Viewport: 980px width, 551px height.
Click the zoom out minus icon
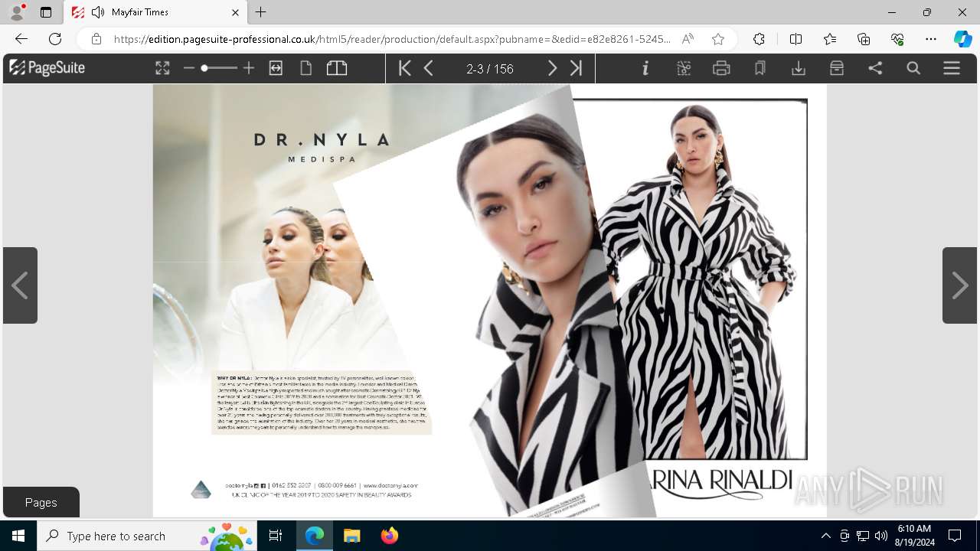click(x=189, y=68)
